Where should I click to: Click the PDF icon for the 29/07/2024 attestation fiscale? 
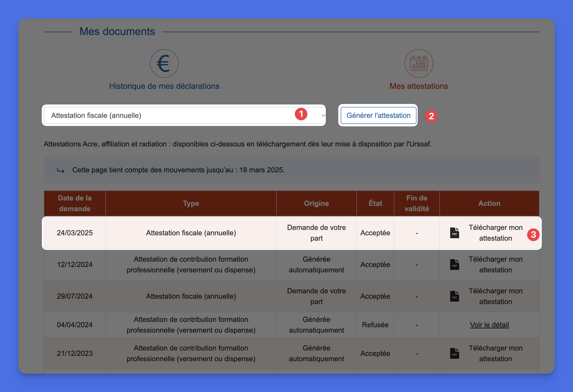click(x=454, y=296)
